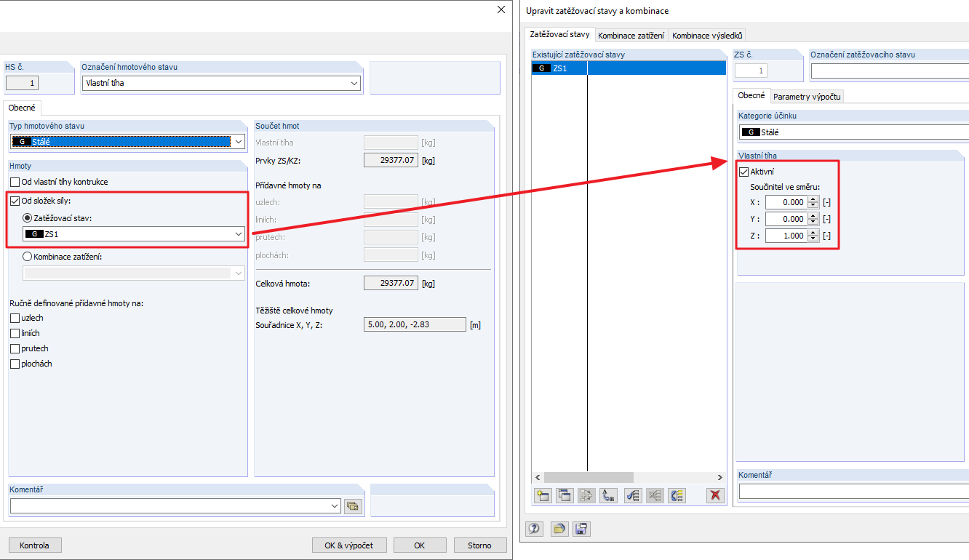Click the select all list icon
The width and height of the screenshot is (969, 560).
(x=633, y=495)
